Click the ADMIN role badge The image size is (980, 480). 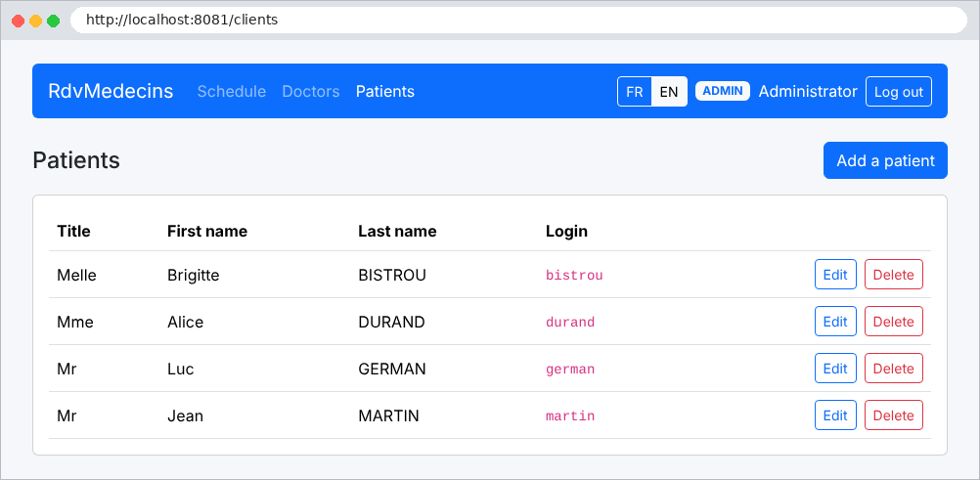pos(723,91)
